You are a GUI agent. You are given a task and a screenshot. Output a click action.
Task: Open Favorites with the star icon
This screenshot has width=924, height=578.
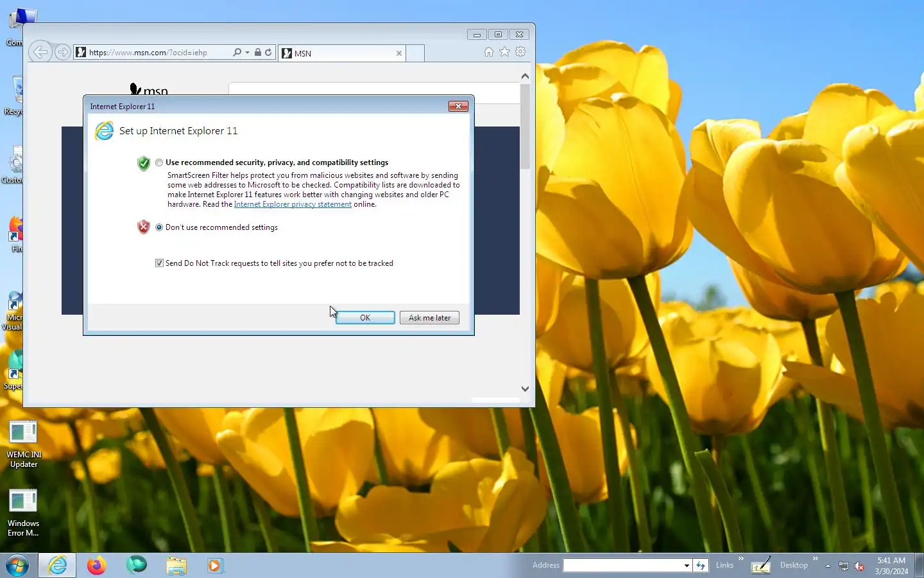pyautogui.click(x=505, y=52)
